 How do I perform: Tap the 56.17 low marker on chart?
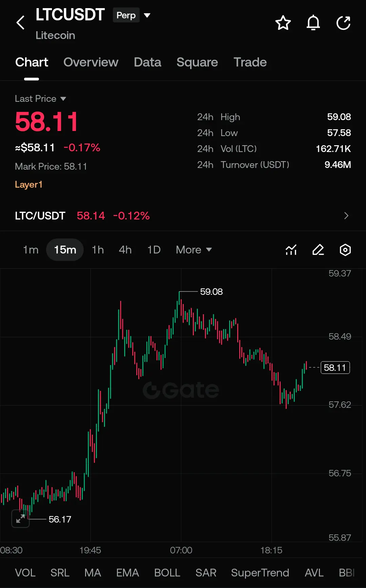pos(60,519)
